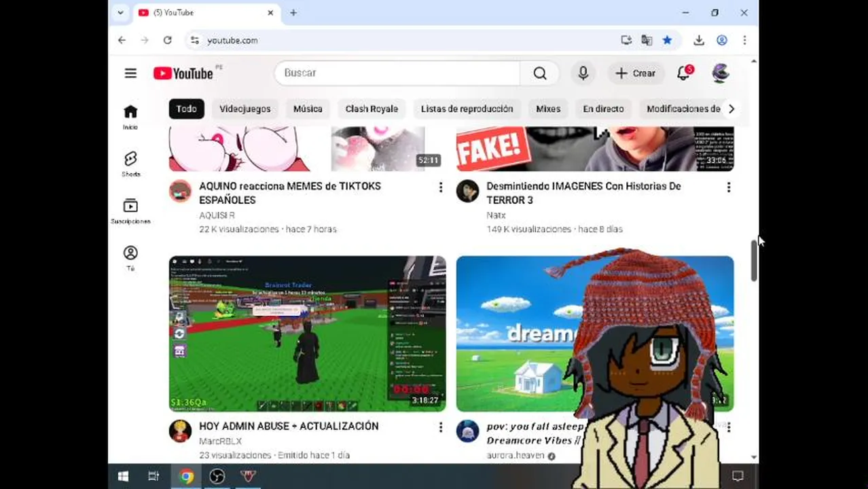Image resolution: width=868 pixels, height=489 pixels.
Task: Open options for HOY ADMIN ABUSE video
Action: coord(440,427)
